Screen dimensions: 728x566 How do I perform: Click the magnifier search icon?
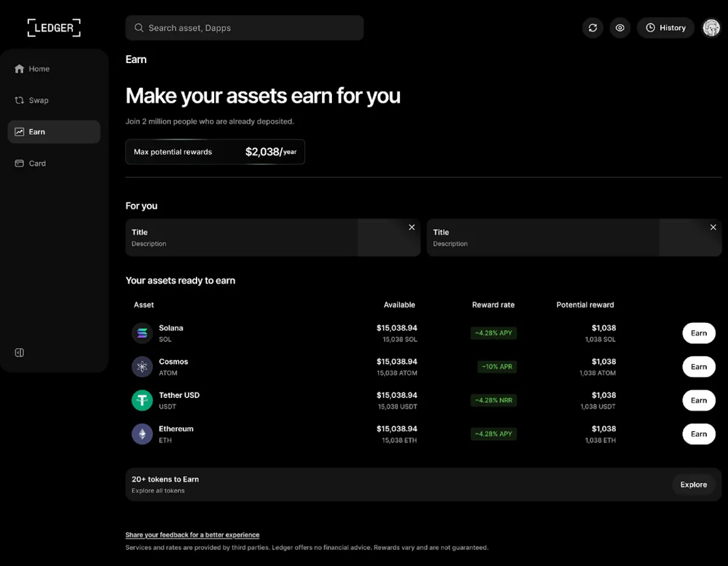139,28
